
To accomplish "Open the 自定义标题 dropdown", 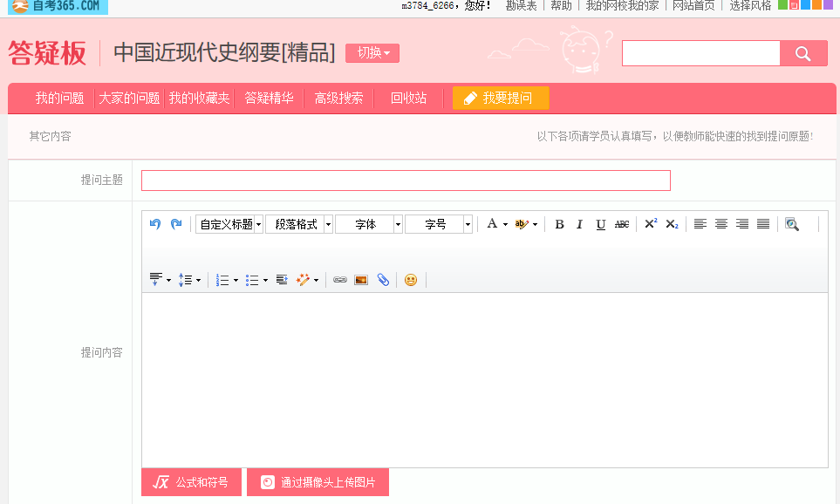I will pos(229,224).
